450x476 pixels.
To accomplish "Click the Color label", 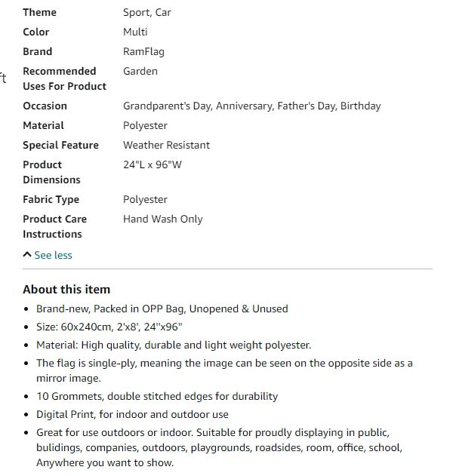I will pyautogui.click(x=36, y=32).
